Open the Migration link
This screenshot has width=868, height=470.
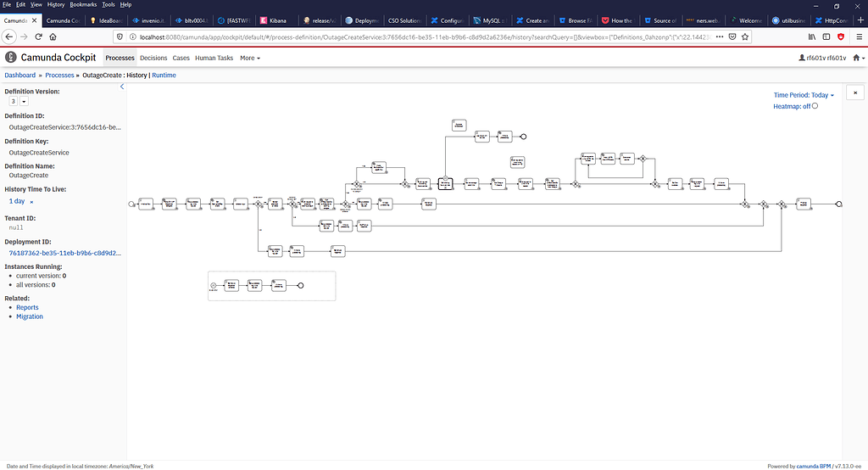(x=30, y=316)
